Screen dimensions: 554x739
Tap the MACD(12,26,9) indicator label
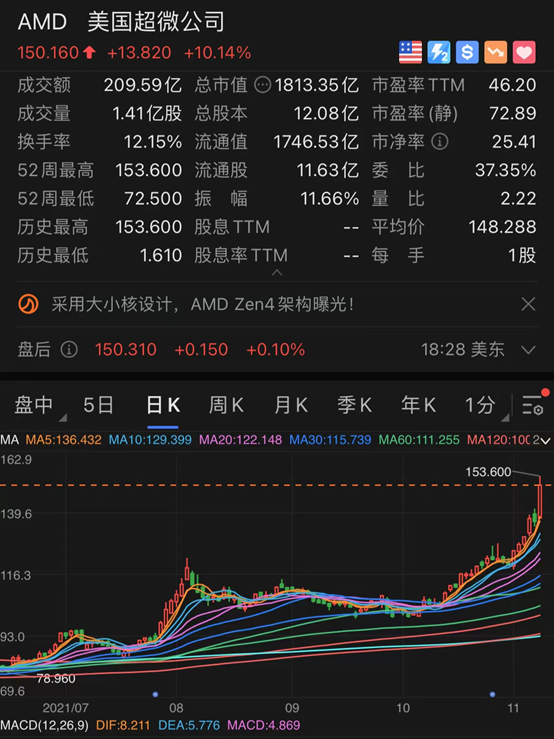coord(45,725)
